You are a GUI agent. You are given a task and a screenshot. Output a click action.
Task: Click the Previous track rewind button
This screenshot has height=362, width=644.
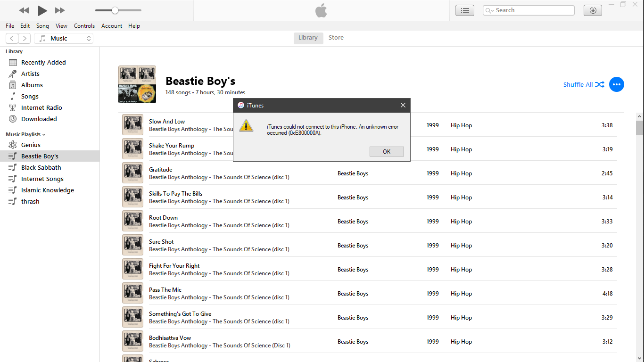point(24,10)
